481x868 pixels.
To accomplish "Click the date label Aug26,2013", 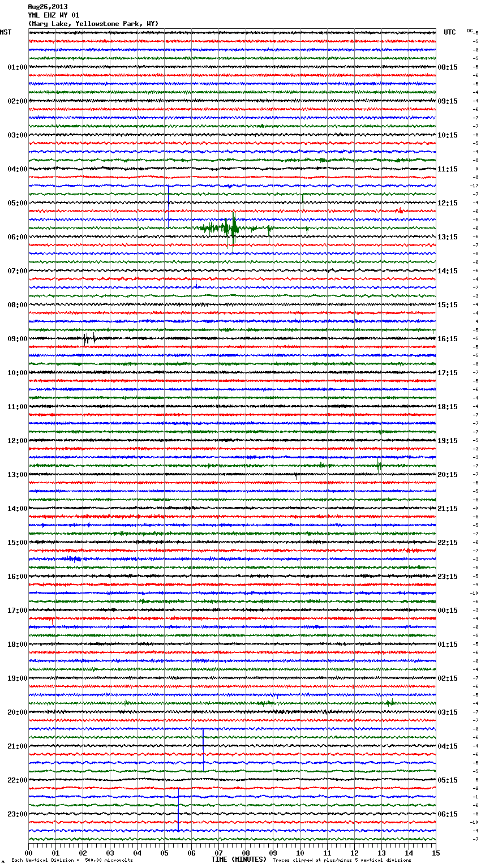I will 48,7.
